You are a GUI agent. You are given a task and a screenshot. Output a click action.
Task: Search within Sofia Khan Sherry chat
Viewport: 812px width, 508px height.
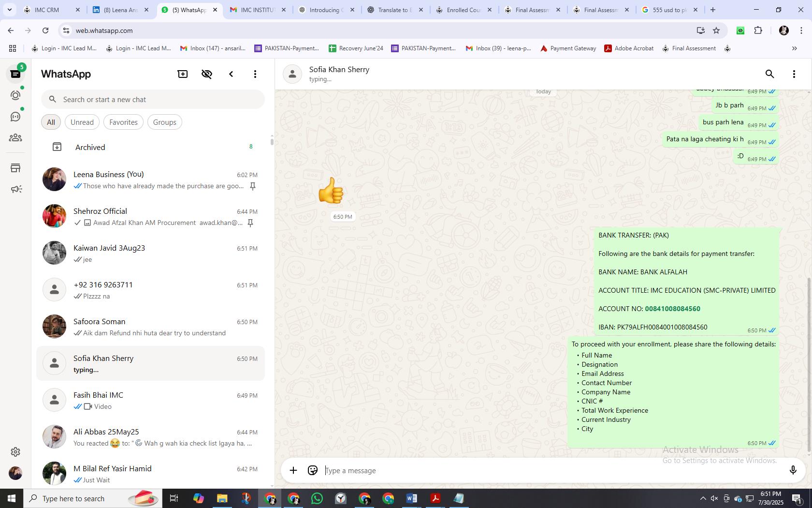click(x=769, y=74)
